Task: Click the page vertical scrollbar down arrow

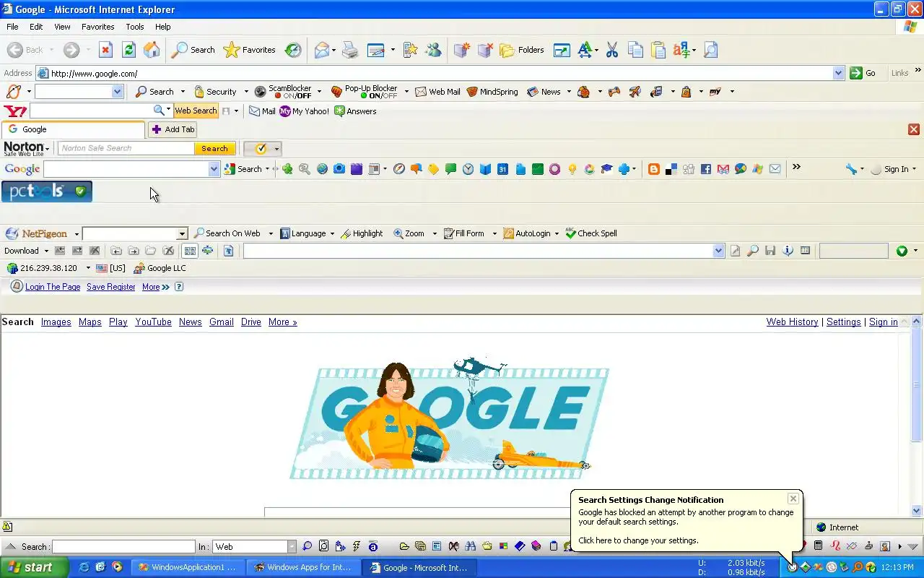Action: [x=917, y=510]
